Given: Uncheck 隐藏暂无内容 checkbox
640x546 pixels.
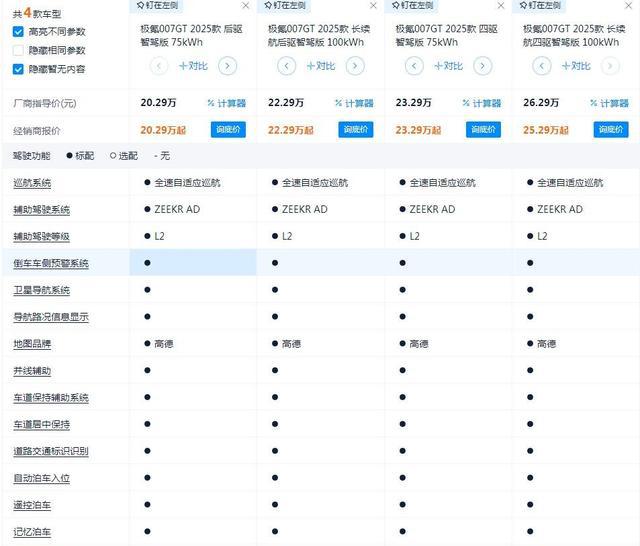Looking at the screenshot, I should 18,69.
